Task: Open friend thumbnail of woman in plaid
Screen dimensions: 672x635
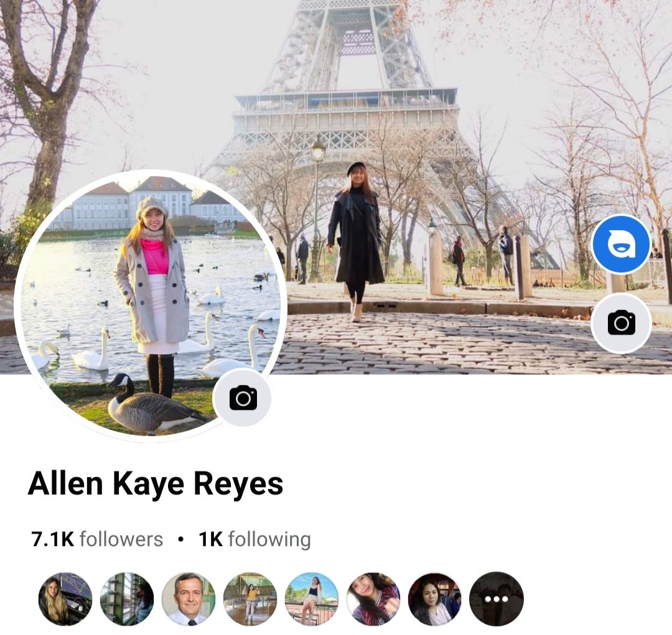Action: point(373,599)
